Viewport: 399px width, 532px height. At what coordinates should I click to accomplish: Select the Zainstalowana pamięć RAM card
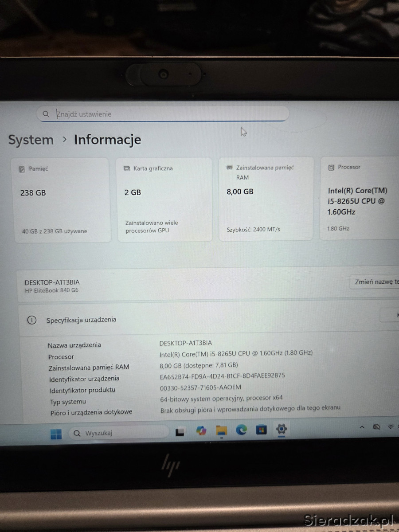(x=266, y=199)
